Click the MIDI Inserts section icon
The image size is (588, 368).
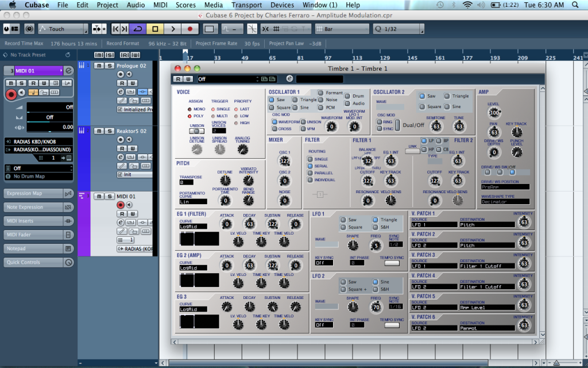click(68, 221)
